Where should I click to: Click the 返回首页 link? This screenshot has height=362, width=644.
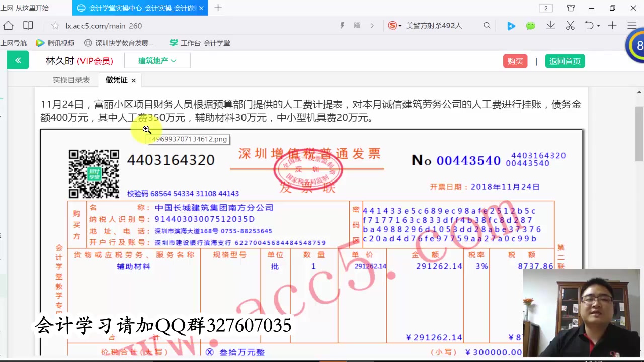point(565,61)
